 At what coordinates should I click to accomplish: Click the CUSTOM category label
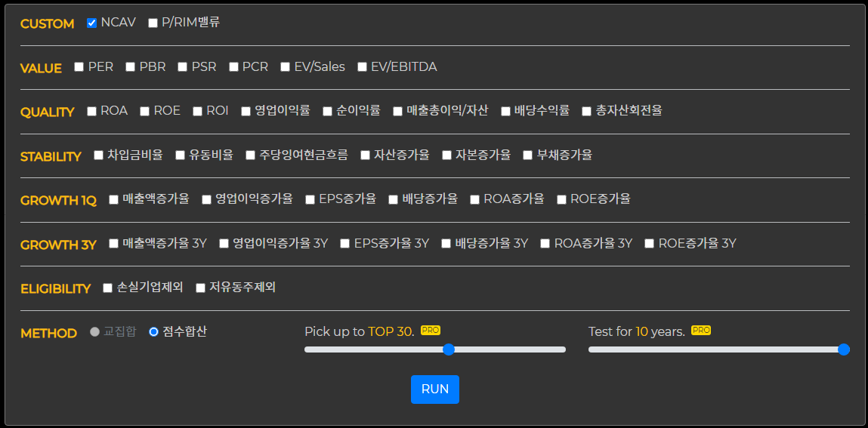(47, 24)
